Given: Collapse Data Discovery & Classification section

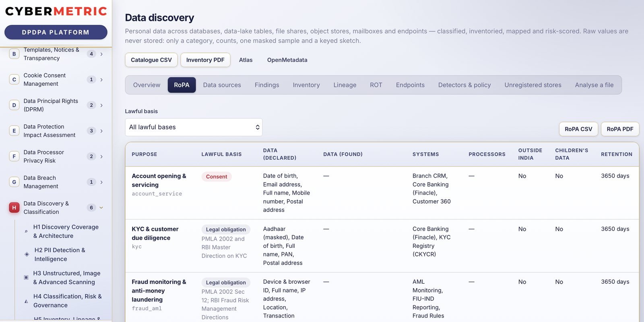Looking at the screenshot, I should pos(101,208).
